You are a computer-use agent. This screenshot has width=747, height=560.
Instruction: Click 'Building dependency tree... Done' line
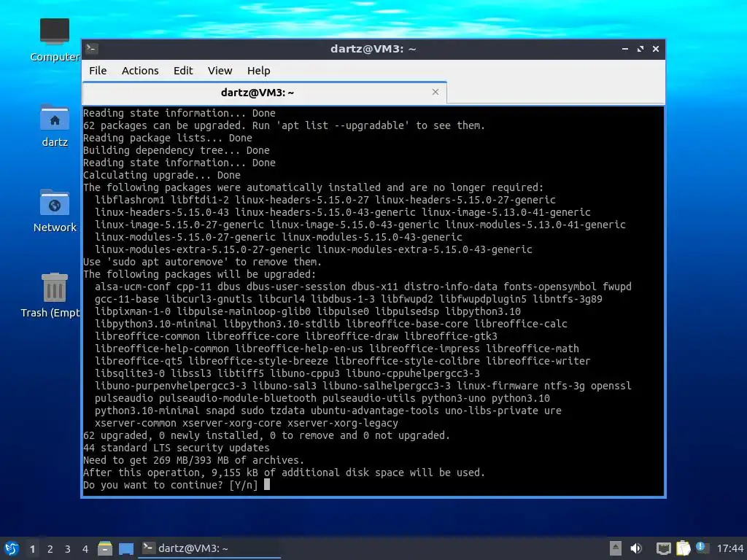177,150
